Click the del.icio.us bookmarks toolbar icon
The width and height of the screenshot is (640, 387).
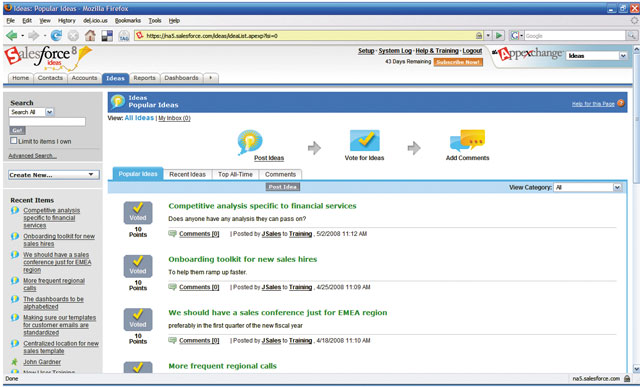pos(107,36)
